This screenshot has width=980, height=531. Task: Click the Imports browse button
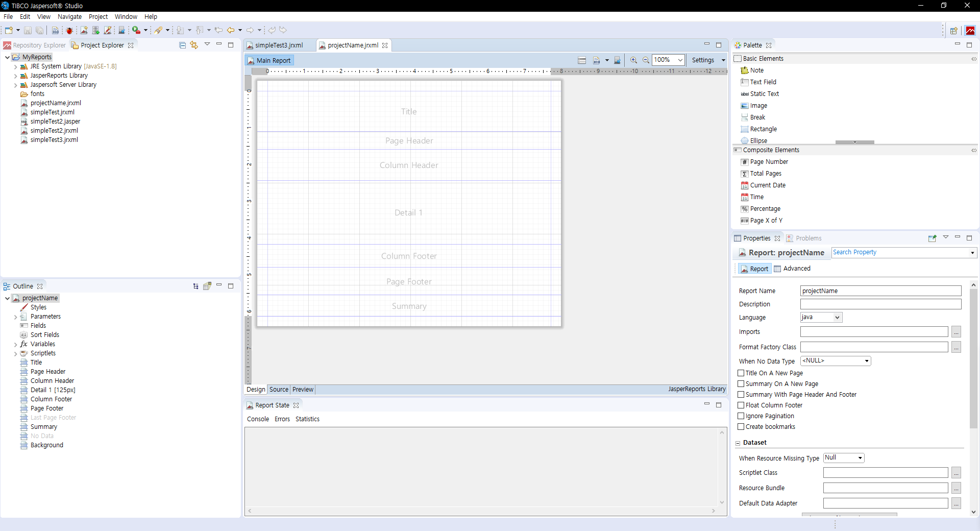tap(956, 332)
